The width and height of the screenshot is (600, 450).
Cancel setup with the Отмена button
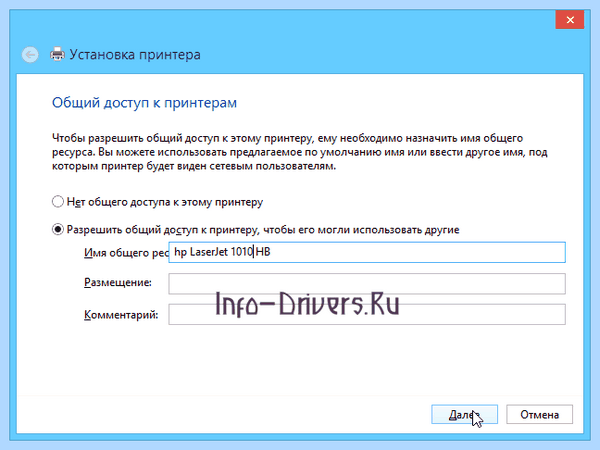point(540,414)
